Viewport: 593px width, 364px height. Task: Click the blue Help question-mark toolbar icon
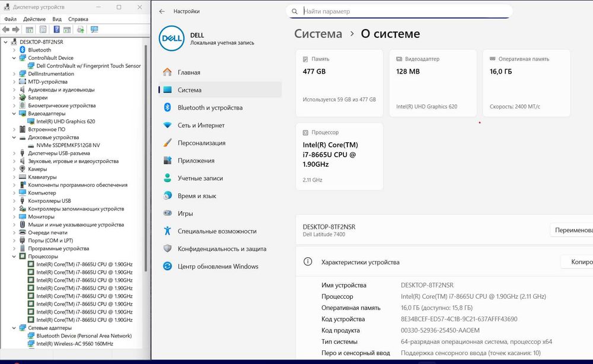click(56, 30)
